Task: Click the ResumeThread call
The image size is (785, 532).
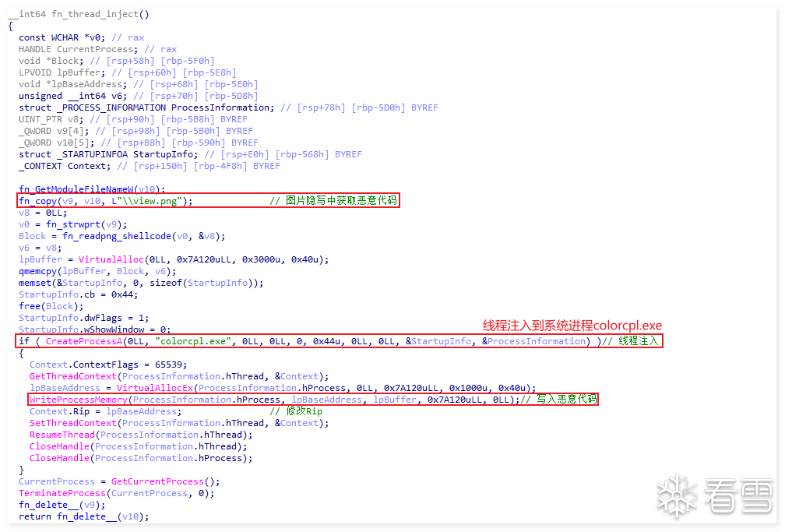Action: click(141, 435)
